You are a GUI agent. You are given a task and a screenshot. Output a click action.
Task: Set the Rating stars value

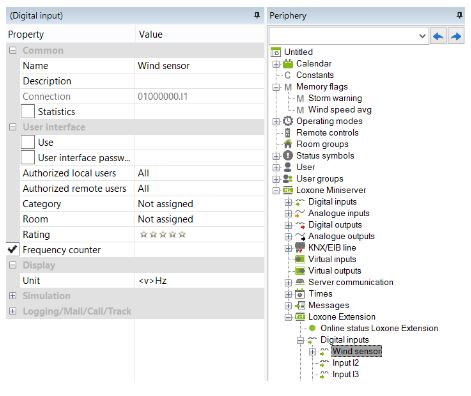pos(163,235)
